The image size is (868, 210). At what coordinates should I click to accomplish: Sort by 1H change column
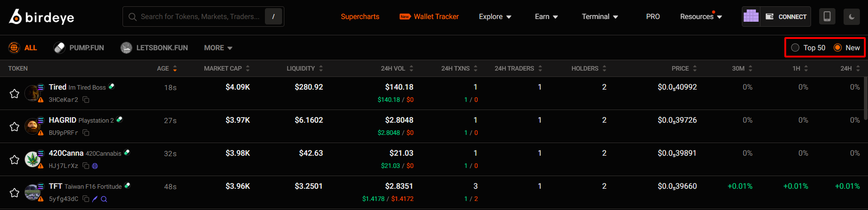point(800,68)
